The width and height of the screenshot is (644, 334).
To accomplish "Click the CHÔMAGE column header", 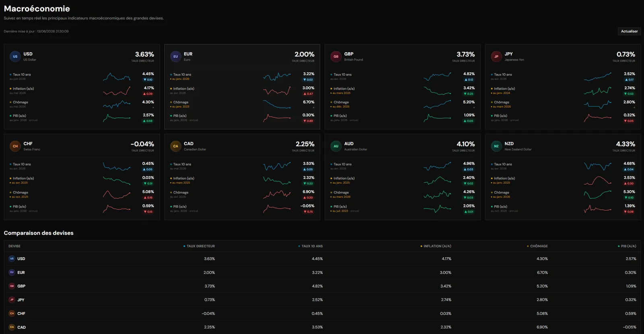I will tap(537, 246).
